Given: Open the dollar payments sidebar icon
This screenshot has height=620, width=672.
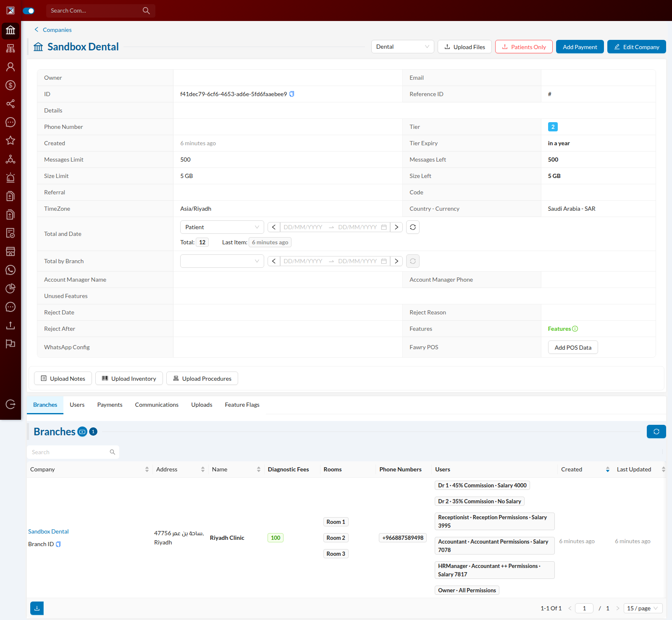Looking at the screenshot, I should (10, 85).
